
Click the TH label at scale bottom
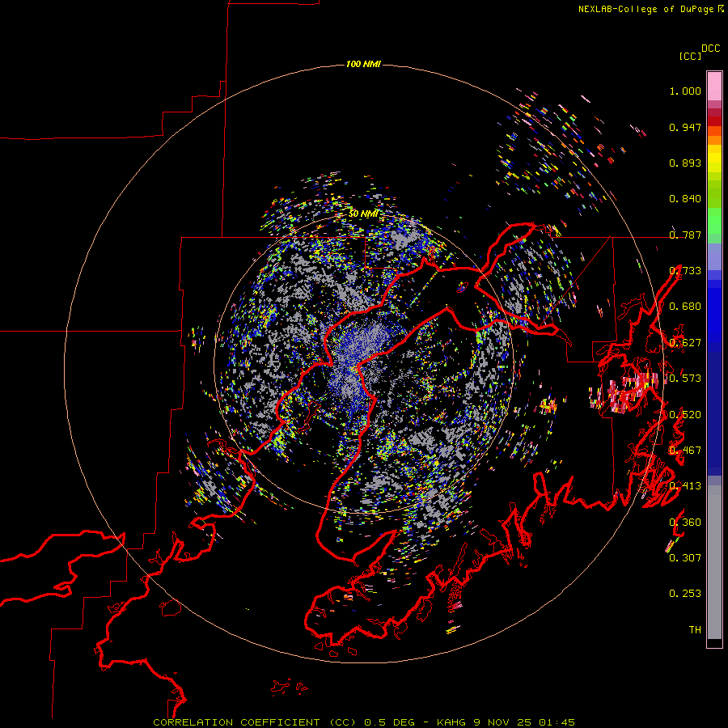pyautogui.click(x=695, y=630)
